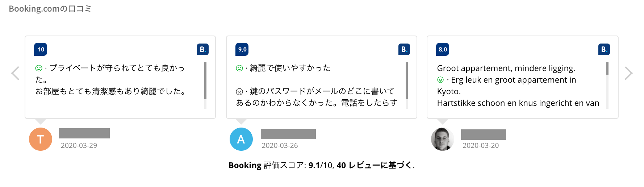Click the score 10 rating badge
This screenshot has height=187, width=644.
41,49
